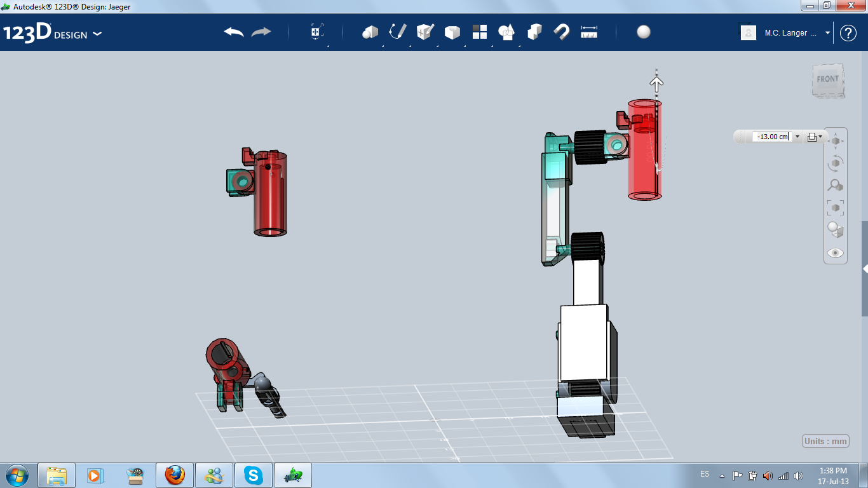
Task: Open Firefox from the taskbar
Action: pyautogui.click(x=174, y=475)
